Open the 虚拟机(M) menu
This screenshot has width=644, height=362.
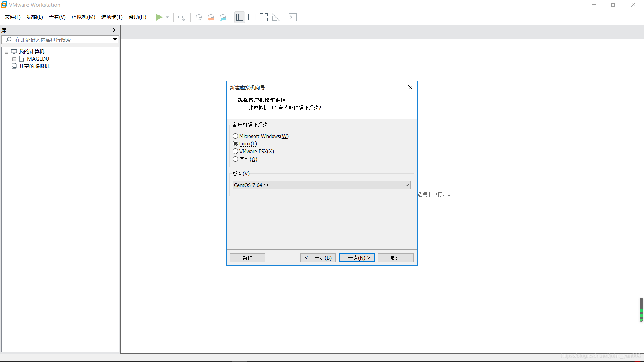83,17
